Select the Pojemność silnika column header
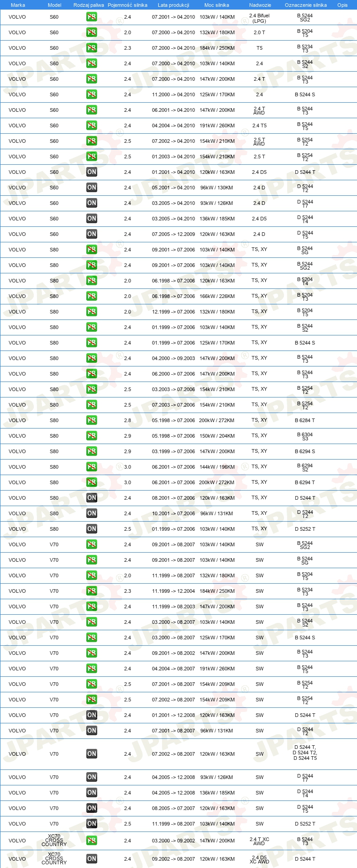 pyautogui.click(x=127, y=5)
